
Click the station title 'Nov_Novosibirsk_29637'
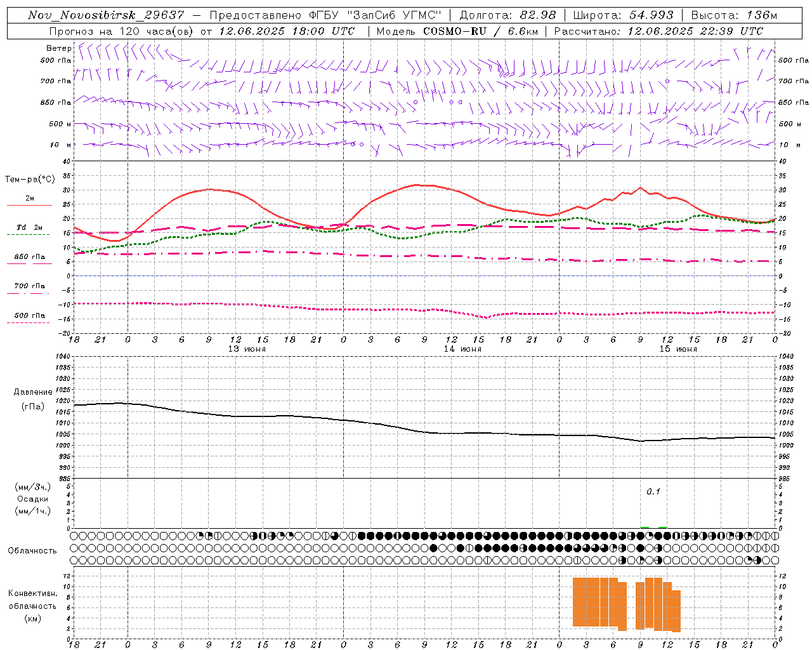tap(106, 15)
